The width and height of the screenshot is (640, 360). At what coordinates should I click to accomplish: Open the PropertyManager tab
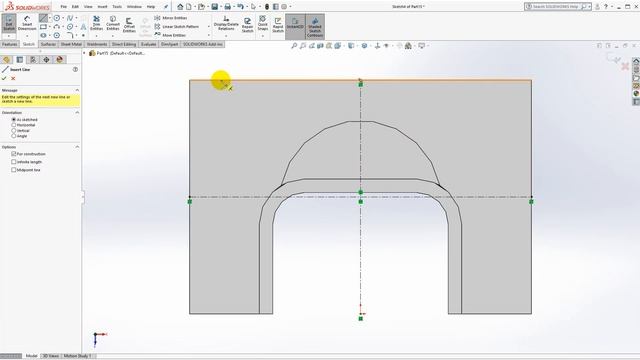pyautogui.click(x=20, y=60)
